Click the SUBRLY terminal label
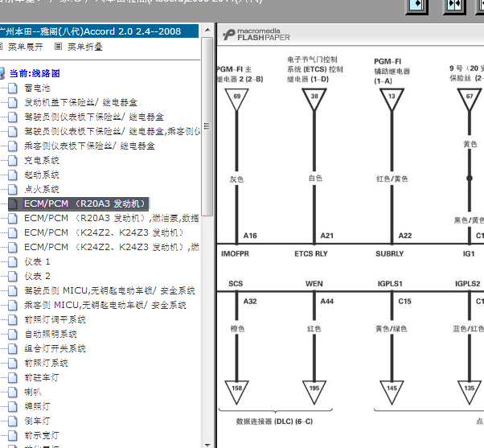The height and width of the screenshot is (448, 484). point(390,254)
